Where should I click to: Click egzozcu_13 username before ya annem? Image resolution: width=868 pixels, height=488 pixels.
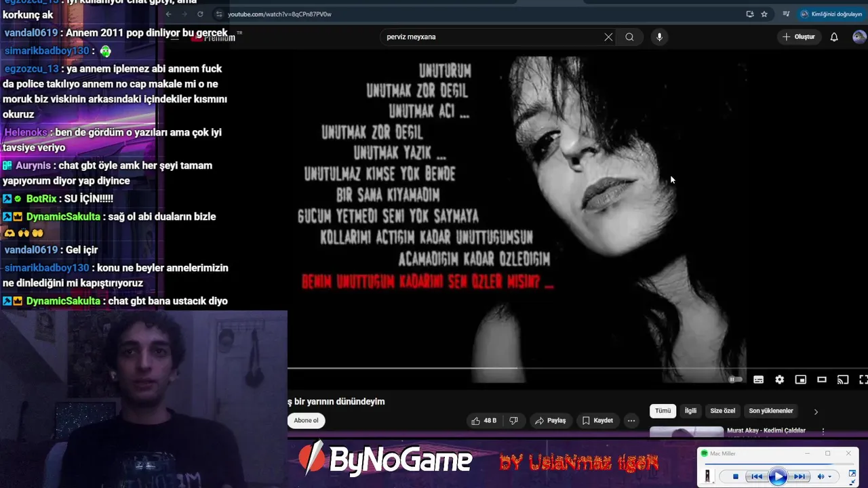point(32,68)
